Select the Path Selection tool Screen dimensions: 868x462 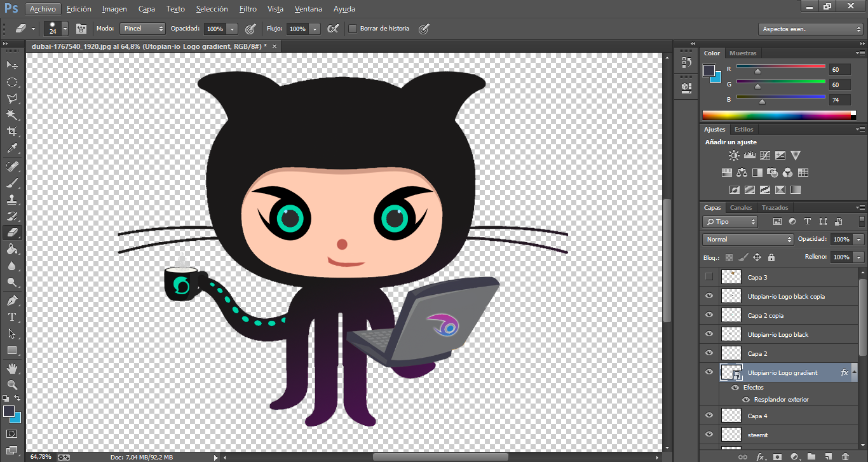pyautogui.click(x=12, y=334)
